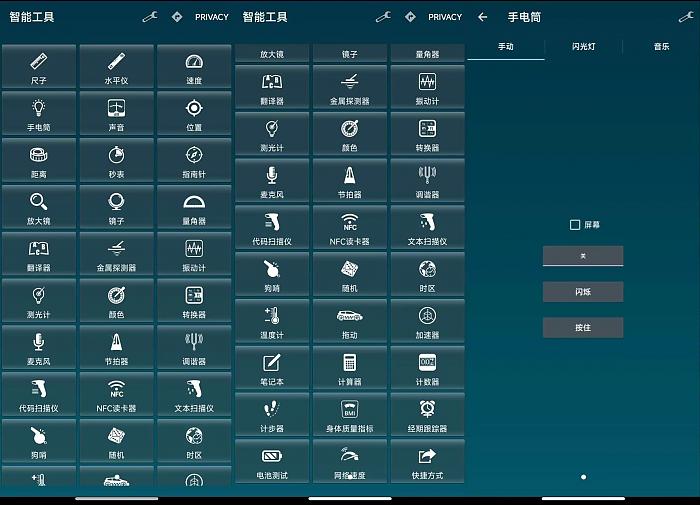Switch to the 音乐 music tab
The height and width of the screenshot is (505, 700).
pyautogui.click(x=661, y=46)
